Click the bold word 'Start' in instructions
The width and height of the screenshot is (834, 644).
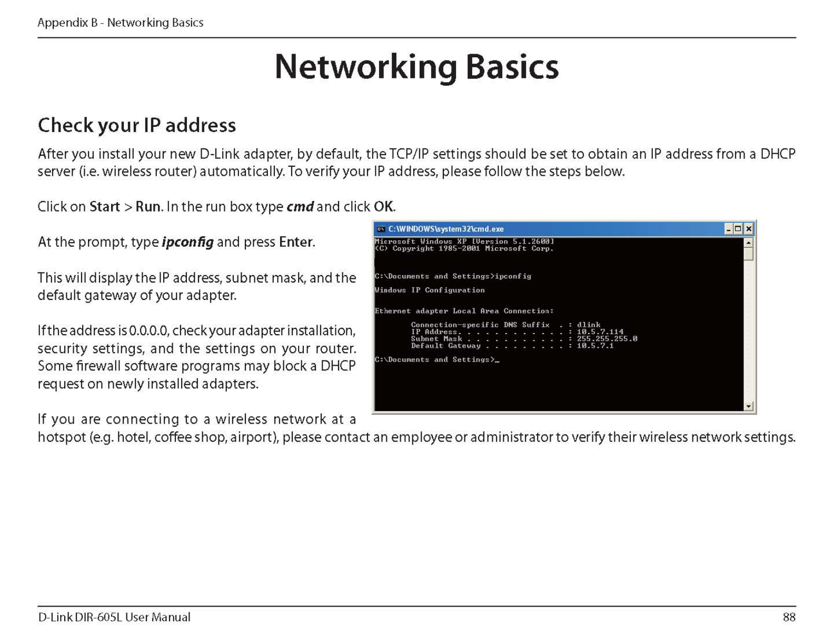coord(105,207)
